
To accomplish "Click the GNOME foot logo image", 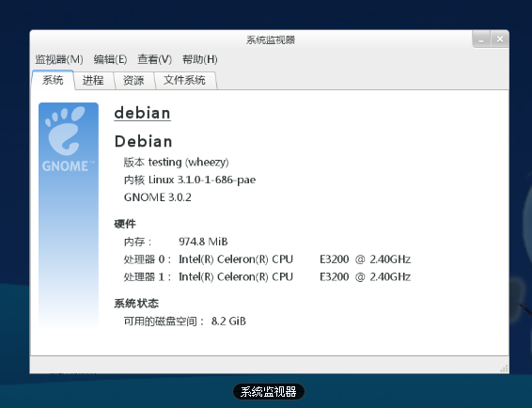I will [69, 215].
